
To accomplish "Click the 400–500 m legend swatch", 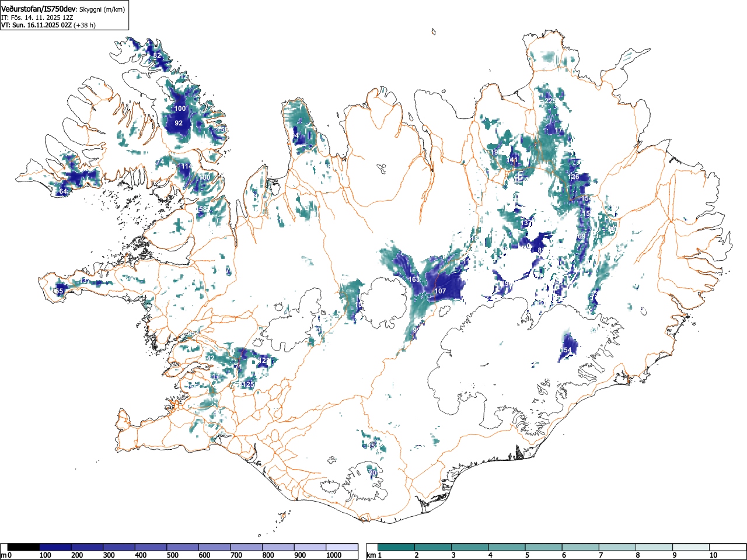I will [x=151, y=547].
